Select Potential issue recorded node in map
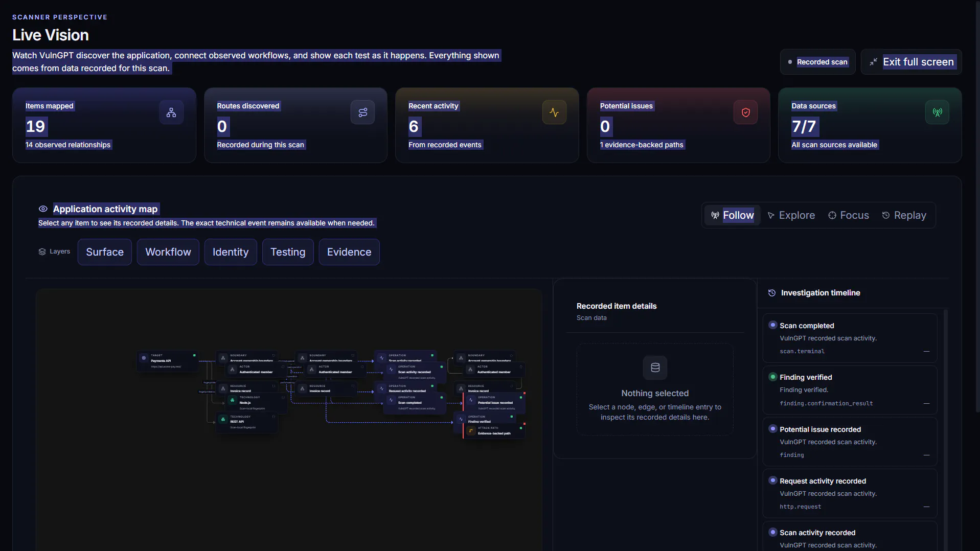The height and width of the screenshot is (551, 980). [494, 403]
